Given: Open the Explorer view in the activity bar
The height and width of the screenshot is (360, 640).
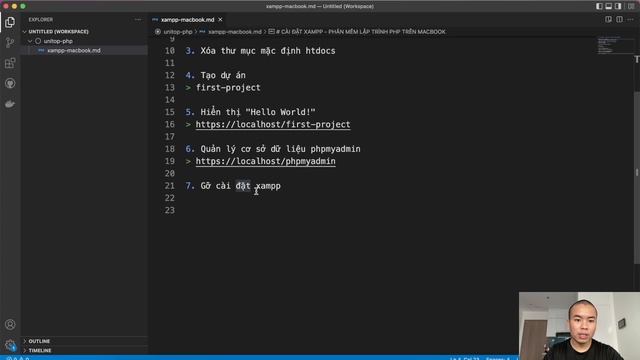Looking at the screenshot, I should [10, 22].
